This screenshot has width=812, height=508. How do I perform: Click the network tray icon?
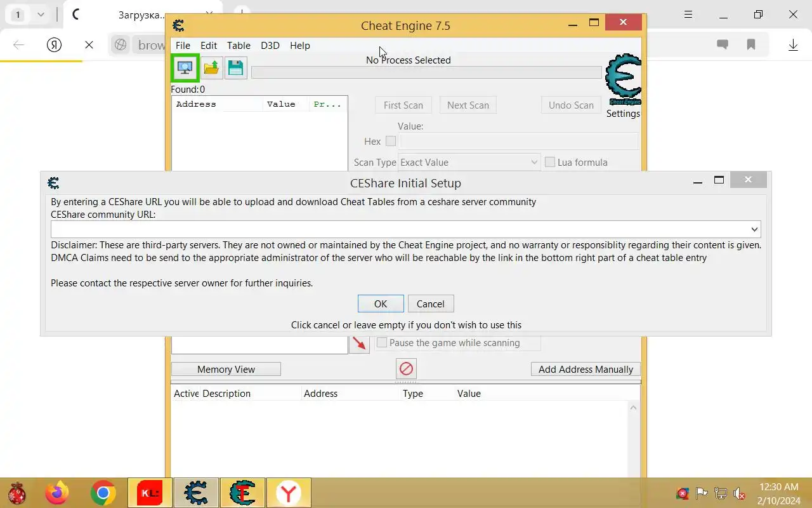tap(721, 493)
